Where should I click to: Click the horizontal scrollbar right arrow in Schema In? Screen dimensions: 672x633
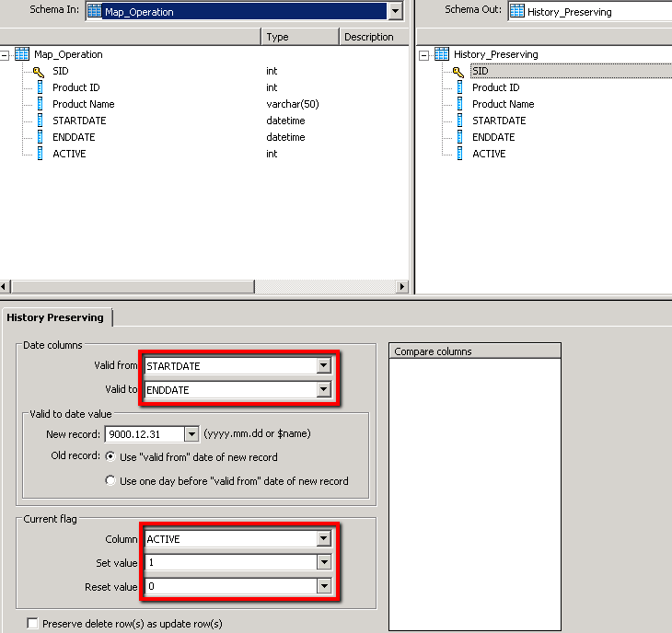click(401, 287)
